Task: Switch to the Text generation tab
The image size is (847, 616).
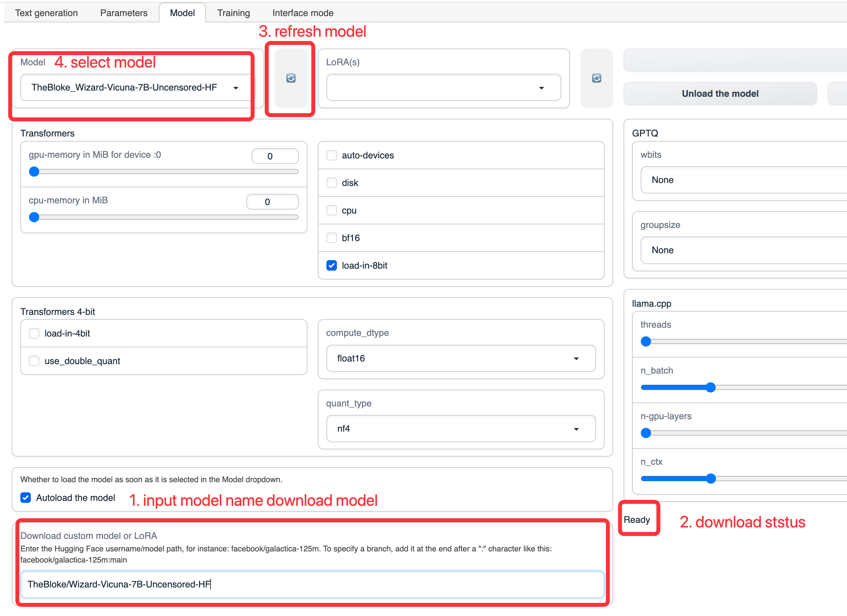Action: 46,13
